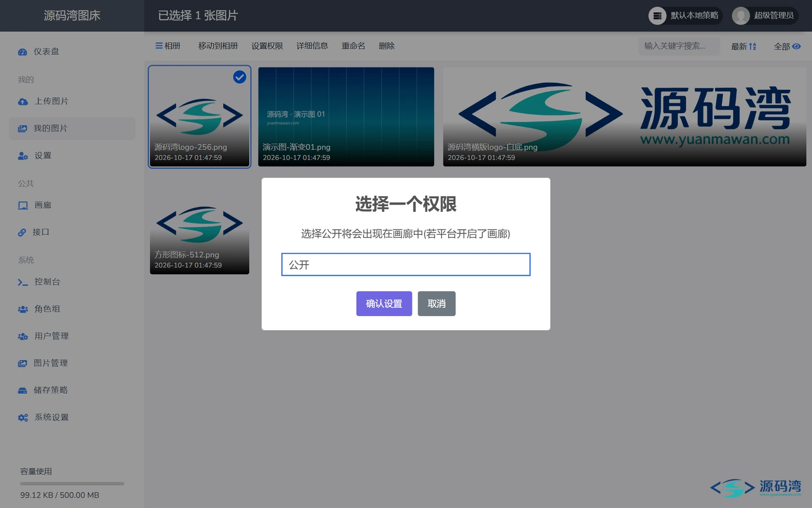Viewport: 812px width, 508px height.
Task: Click the Image Management icon
Action: 22,363
